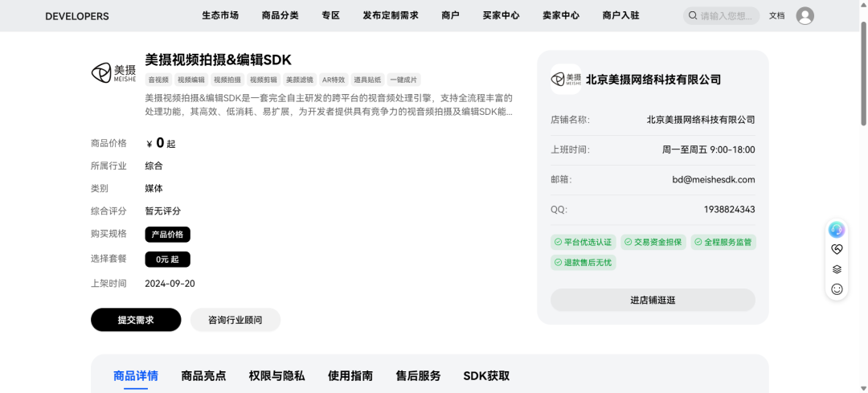Click the Meishe product logo beside title
Image resolution: width=868 pixels, height=393 pixels.
113,72
